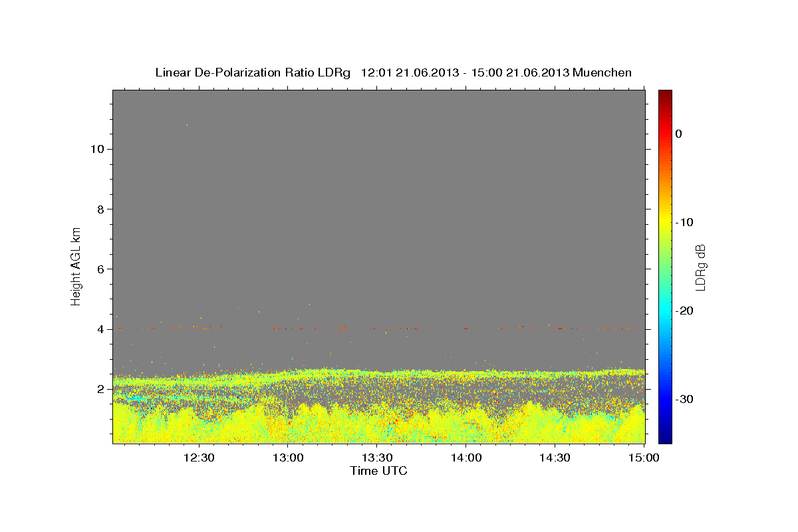Click the Time UTC axis title
This screenshot has width=798, height=532.
click(378, 471)
